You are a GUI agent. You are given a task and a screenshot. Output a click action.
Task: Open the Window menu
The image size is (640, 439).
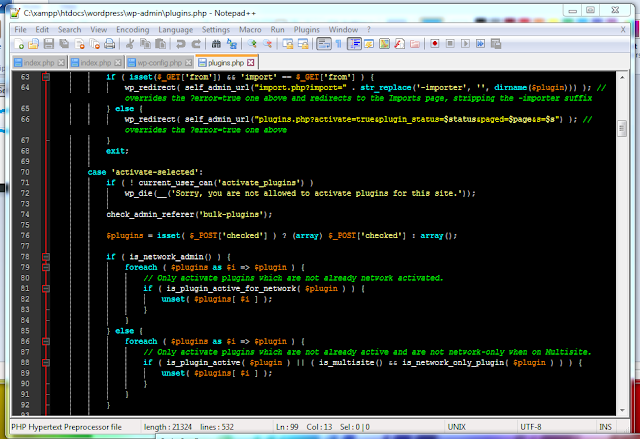[x=343, y=29]
